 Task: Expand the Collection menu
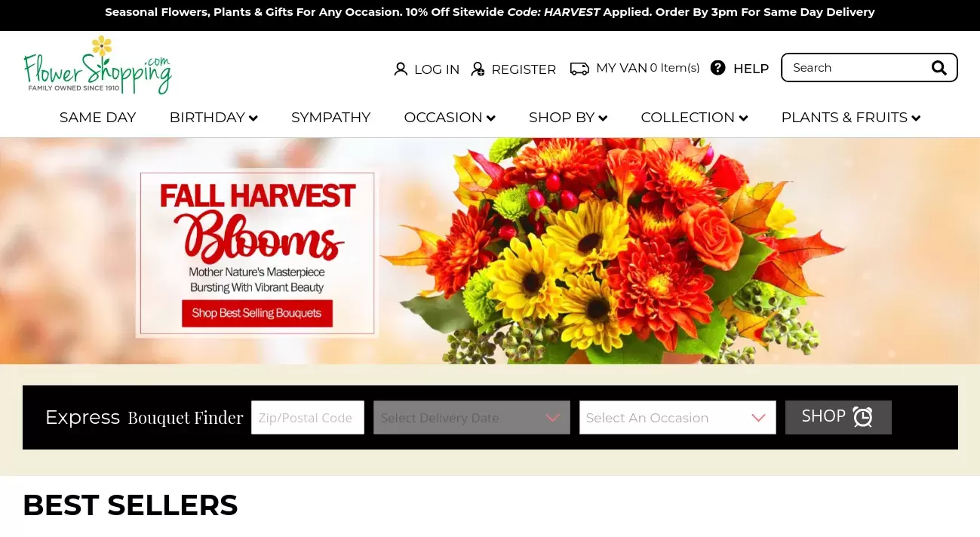(x=694, y=118)
